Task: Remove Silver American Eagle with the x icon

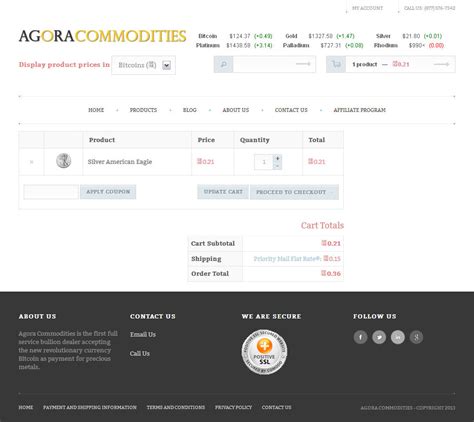Action: [32, 162]
